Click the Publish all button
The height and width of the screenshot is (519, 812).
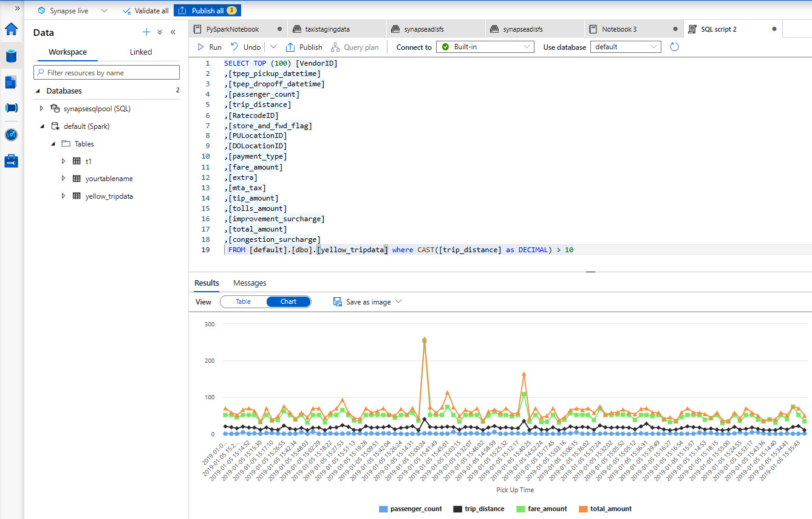click(207, 10)
